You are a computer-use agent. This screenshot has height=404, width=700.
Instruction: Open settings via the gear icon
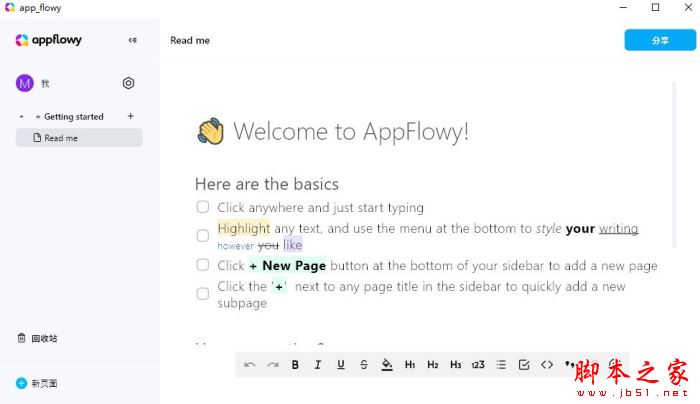click(x=128, y=83)
